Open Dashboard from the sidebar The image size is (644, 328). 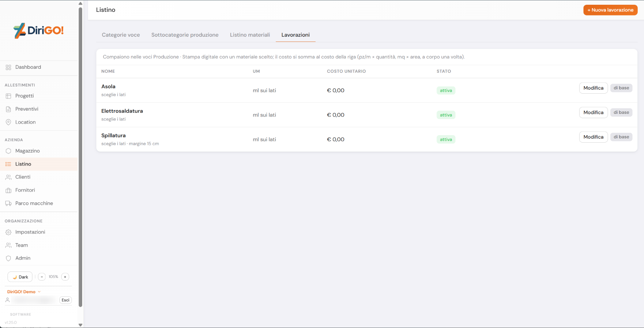[39, 67]
